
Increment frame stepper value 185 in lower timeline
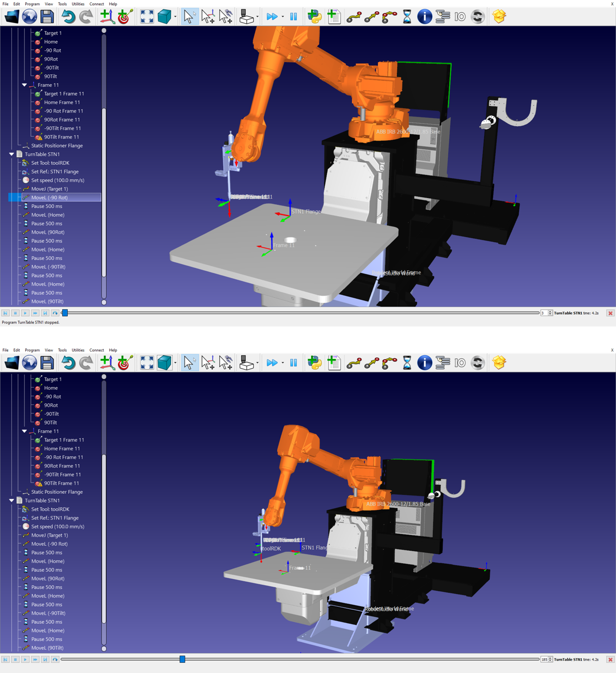click(x=550, y=658)
